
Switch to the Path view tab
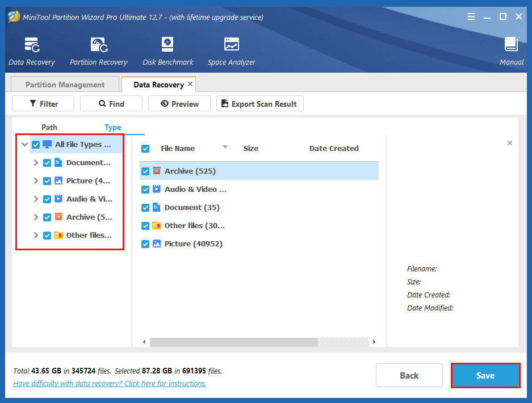49,127
